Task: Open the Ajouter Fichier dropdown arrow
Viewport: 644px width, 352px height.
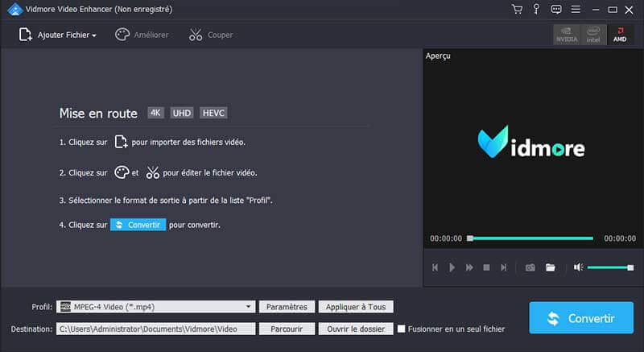Action: pos(94,35)
